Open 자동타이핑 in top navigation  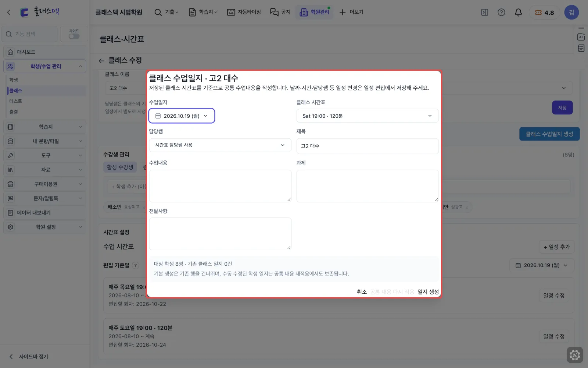[x=244, y=12]
